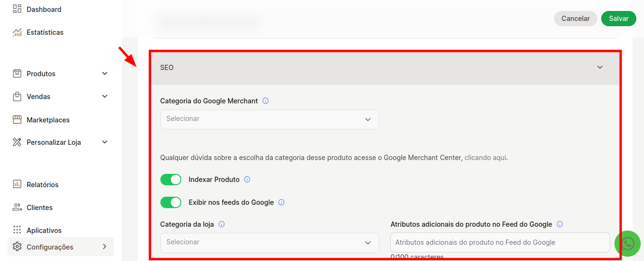
Task: Click the Estatísticas chart icon in sidebar
Action: 17,32
